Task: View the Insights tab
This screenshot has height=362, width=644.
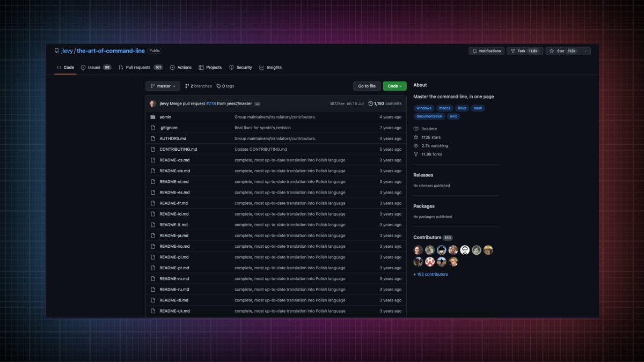Action: click(270, 68)
